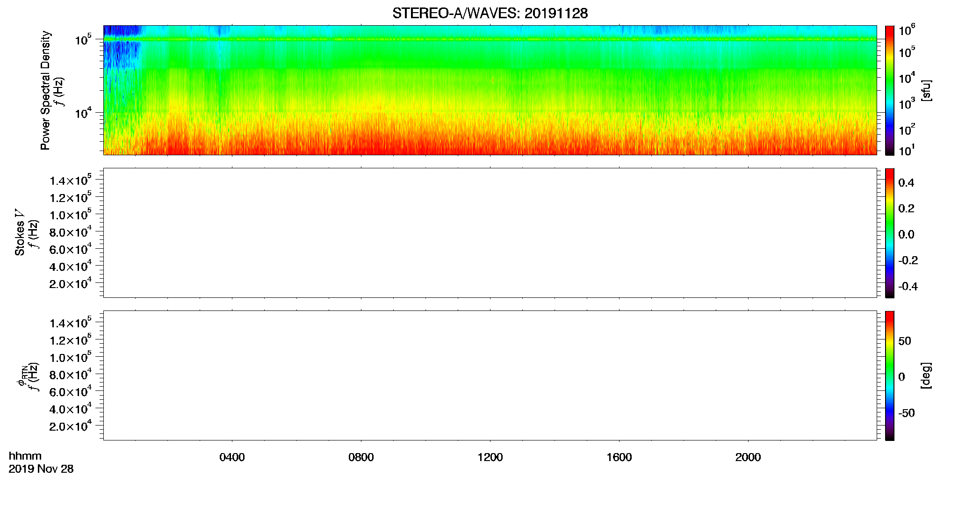Click the [deg] unit label
The width and height of the screenshot is (980, 505).
(926, 375)
